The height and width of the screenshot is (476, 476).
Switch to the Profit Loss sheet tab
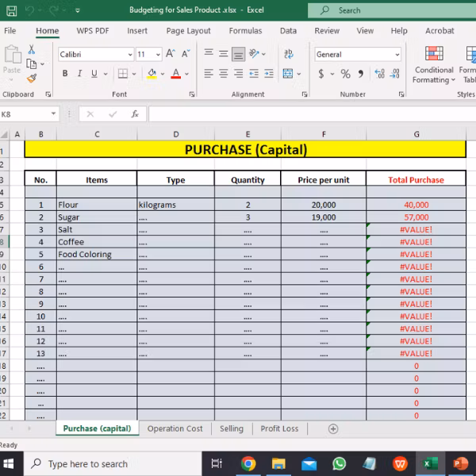[279, 428]
